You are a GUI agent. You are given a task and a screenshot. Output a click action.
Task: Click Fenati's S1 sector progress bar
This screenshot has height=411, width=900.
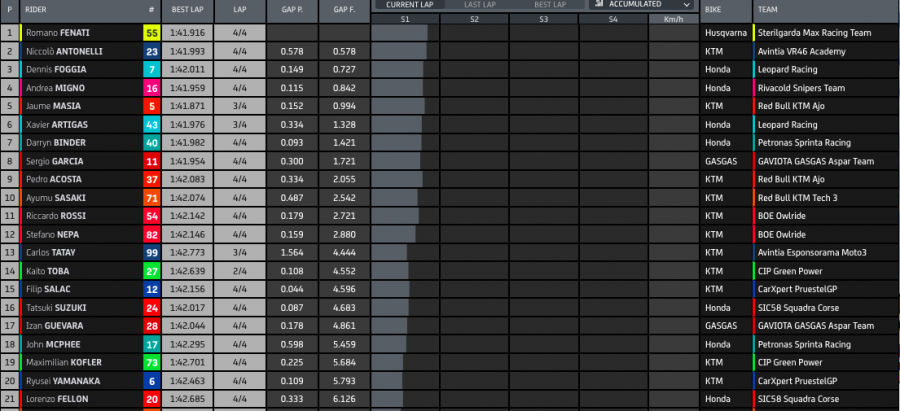[400, 33]
